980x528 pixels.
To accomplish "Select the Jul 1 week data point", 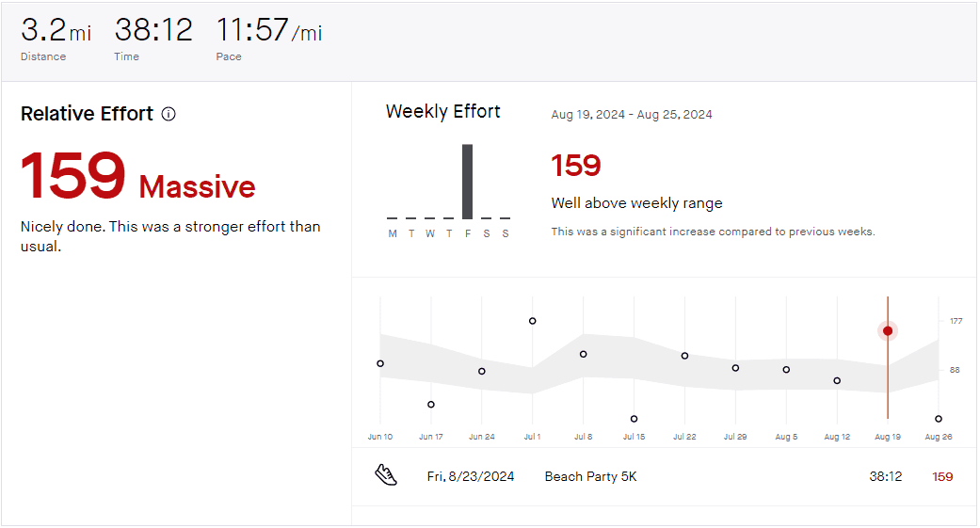I will pyautogui.click(x=533, y=321).
